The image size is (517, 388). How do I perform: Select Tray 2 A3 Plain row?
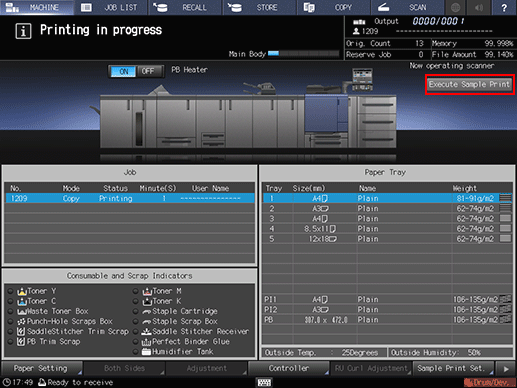[x=388, y=209]
